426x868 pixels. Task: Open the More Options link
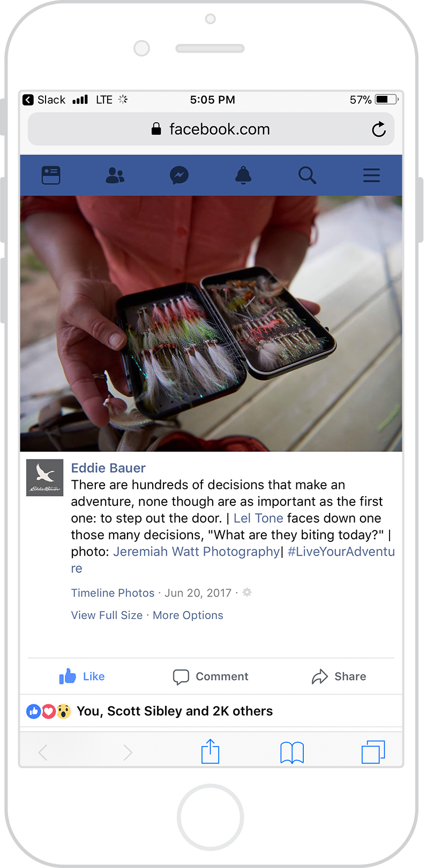(x=188, y=615)
